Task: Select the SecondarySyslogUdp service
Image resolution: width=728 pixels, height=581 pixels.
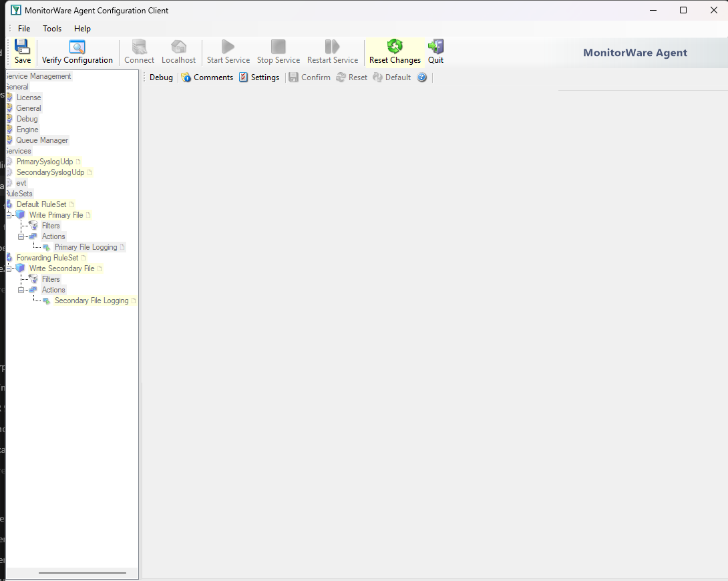Action: pos(51,172)
